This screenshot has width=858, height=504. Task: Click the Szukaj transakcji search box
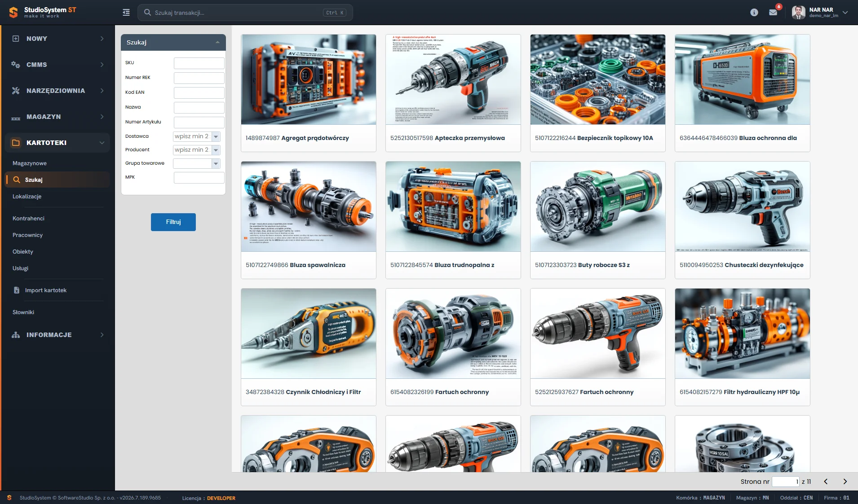(245, 13)
